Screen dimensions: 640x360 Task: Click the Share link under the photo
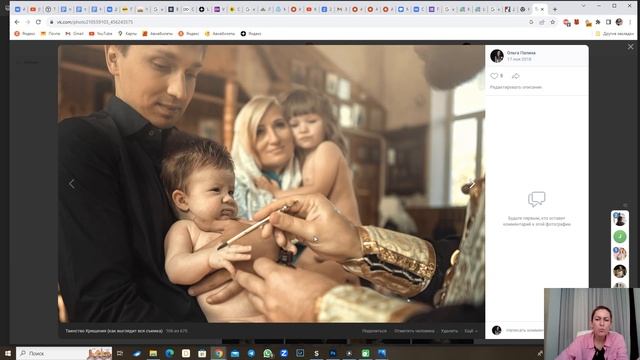click(374, 331)
